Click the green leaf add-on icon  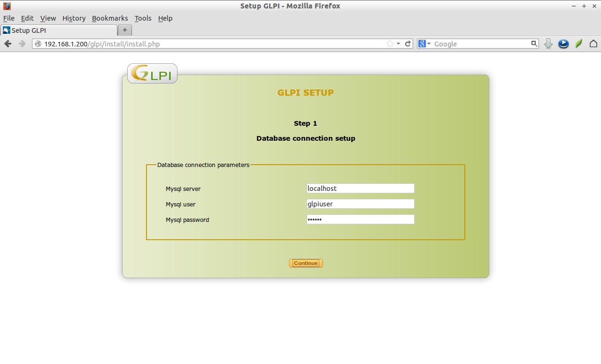point(579,44)
